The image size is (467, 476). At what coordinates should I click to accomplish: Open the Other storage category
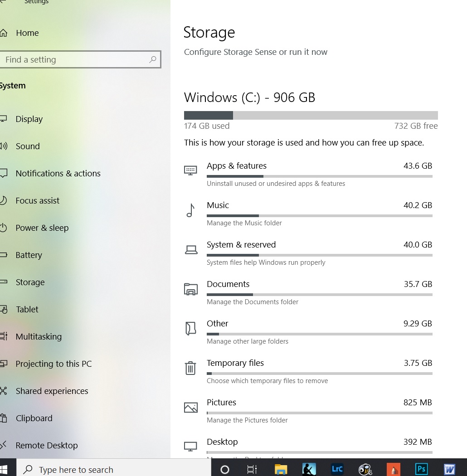[x=308, y=332]
